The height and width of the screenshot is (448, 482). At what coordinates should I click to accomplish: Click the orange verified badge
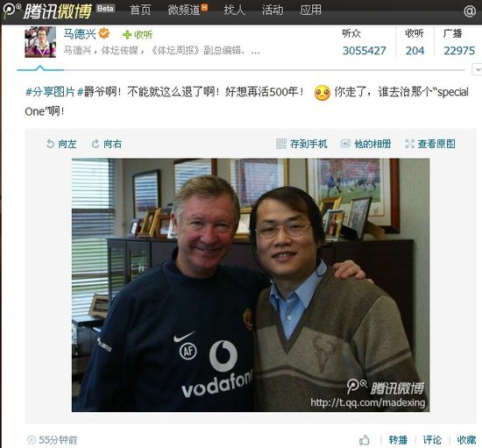pos(104,33)
